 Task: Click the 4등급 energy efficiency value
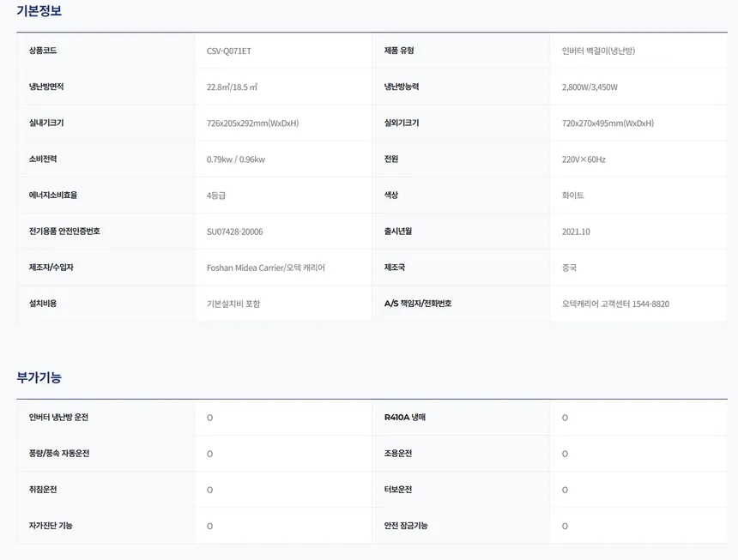216,196
